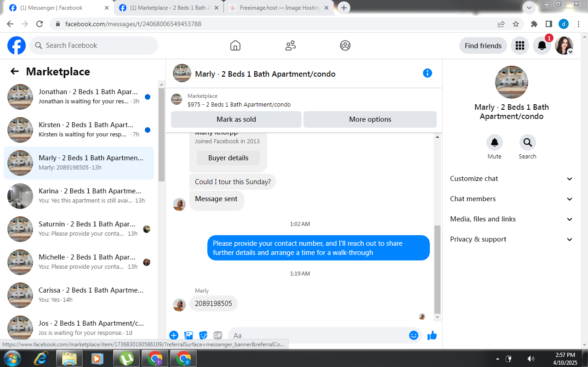Open Windows Start button
This screenshot has width=588, height=367.
(x=12, y=358)
